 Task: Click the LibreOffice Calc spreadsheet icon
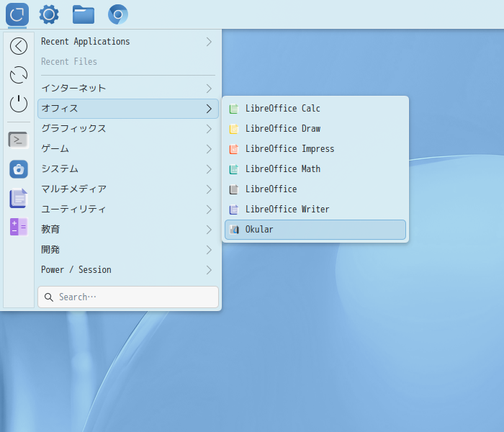(234, 109)
